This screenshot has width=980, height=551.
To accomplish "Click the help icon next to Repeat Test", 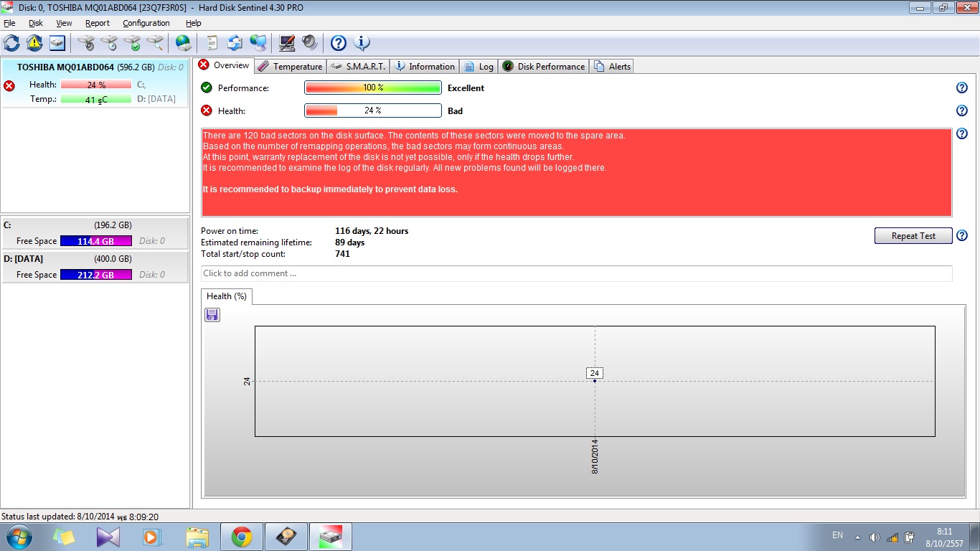I will click(962, 235).
